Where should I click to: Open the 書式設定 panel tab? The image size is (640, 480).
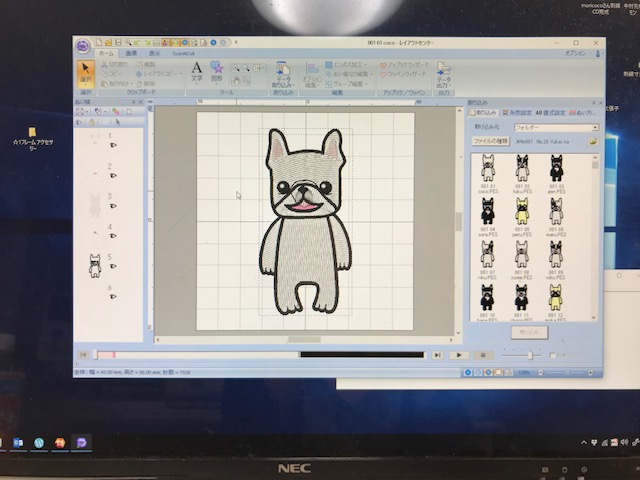pyautogui.click(x=550, y=112)
